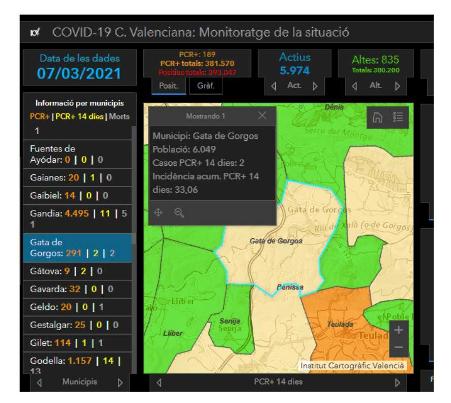Click the Actius 5.974 indicator

pyautogui.click(x=295, y=64)
